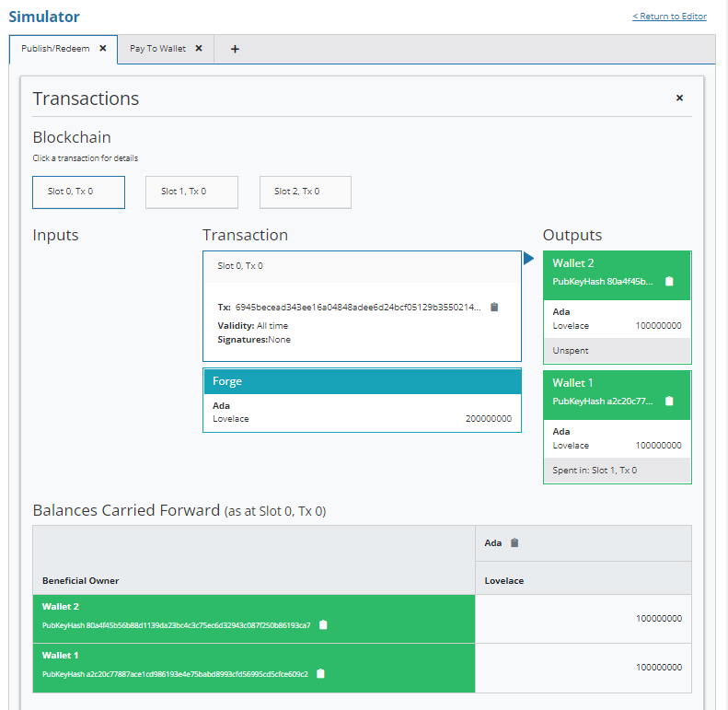Copy Wallet 2 PubKeyHash in Outputs

(x=669, y=282)
